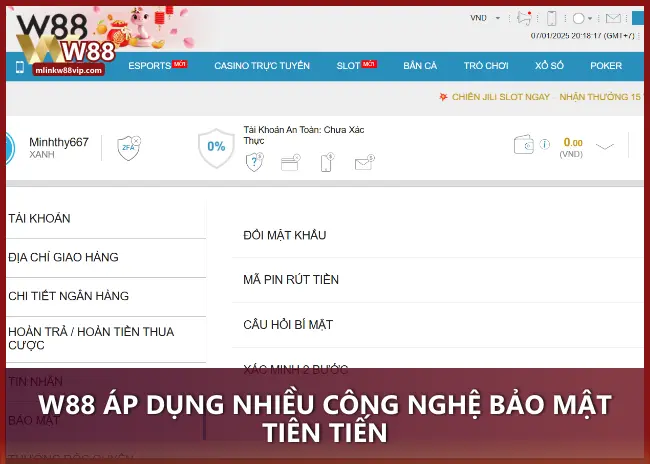Open the TRÒ CHƠI menu

(486, 66)
